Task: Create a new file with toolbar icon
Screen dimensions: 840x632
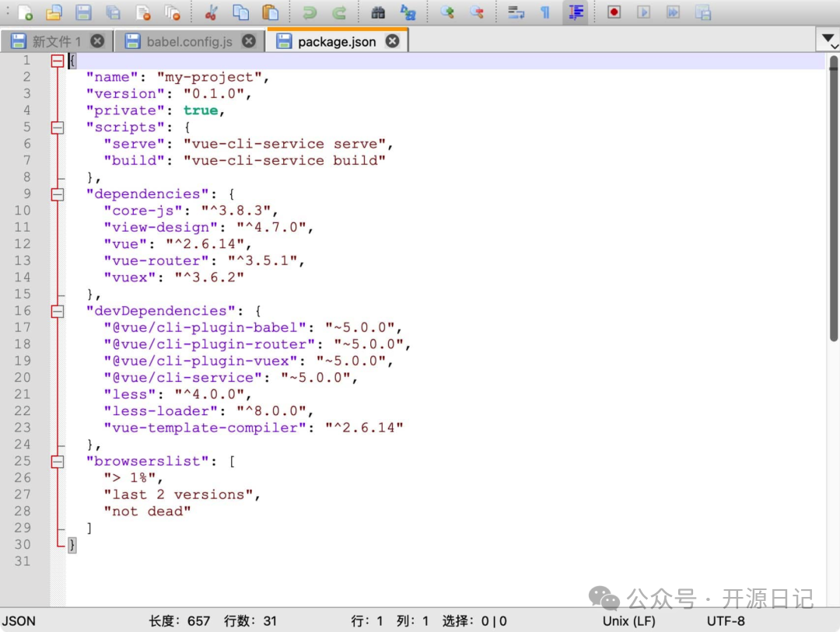Action: pyautogui.click(x=25, y=12)
